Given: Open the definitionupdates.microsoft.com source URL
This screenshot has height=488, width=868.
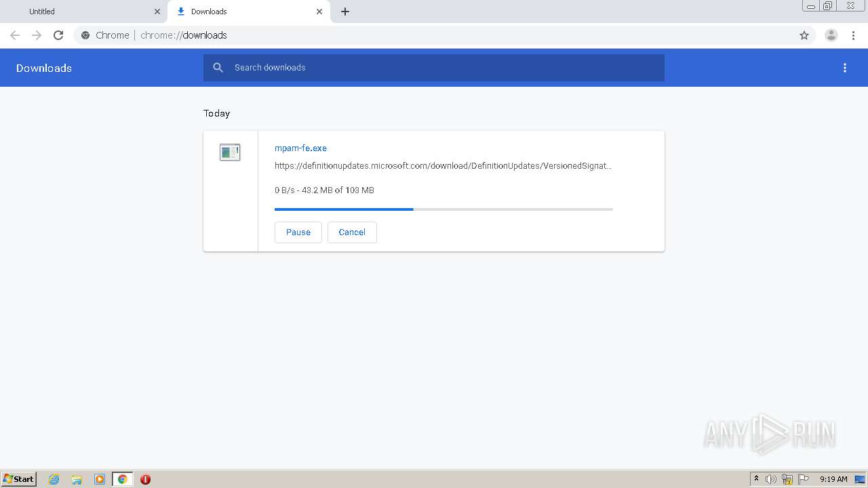Looking at the screenshot, I should [443, 165].
